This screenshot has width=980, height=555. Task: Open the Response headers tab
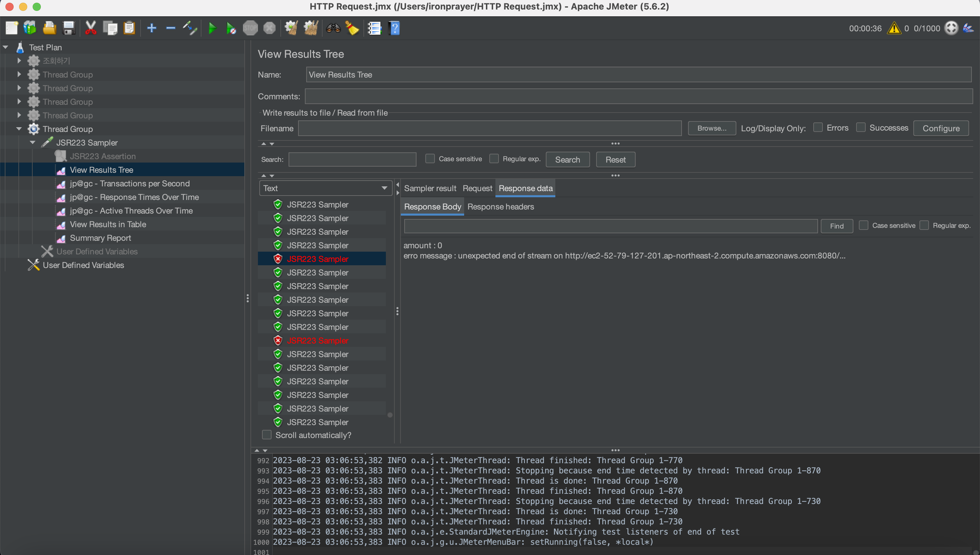tap(500, 207)
